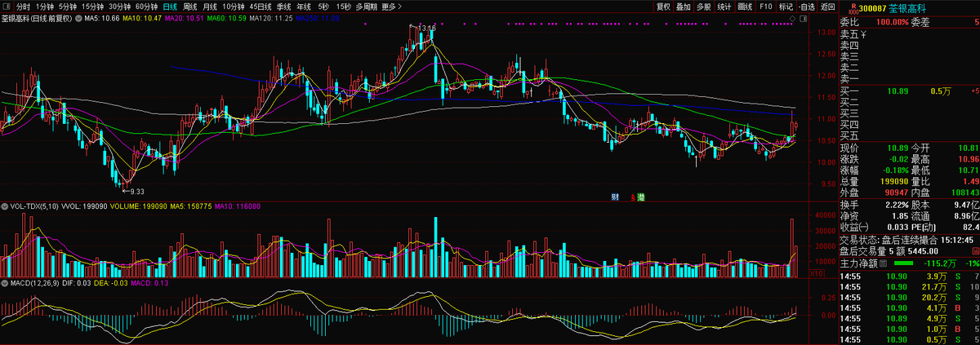Image resolution: width=980 pixels, height=345 pixels.
Task: Open the 多周期 multi-period view
Action: [366, 7]
